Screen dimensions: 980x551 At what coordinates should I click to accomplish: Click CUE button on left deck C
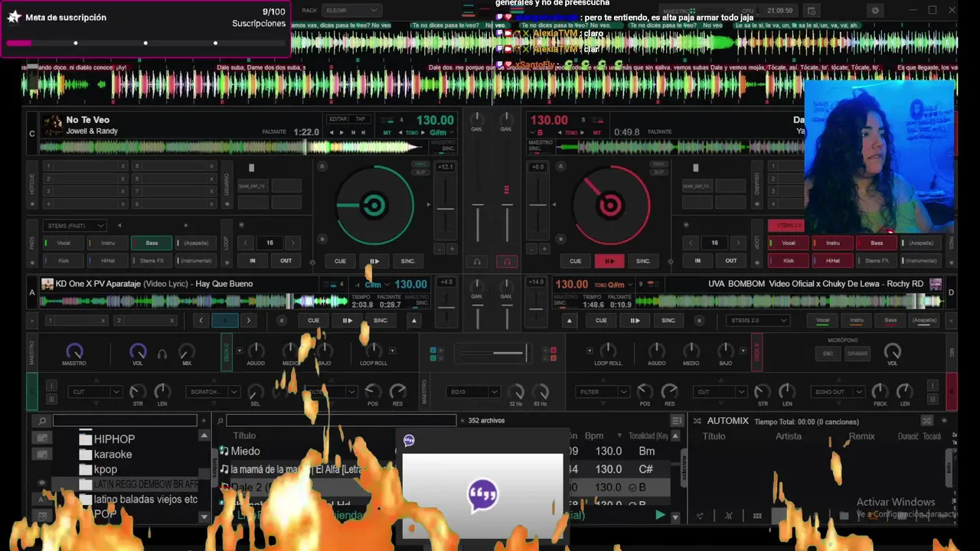(x=340, y=261)
